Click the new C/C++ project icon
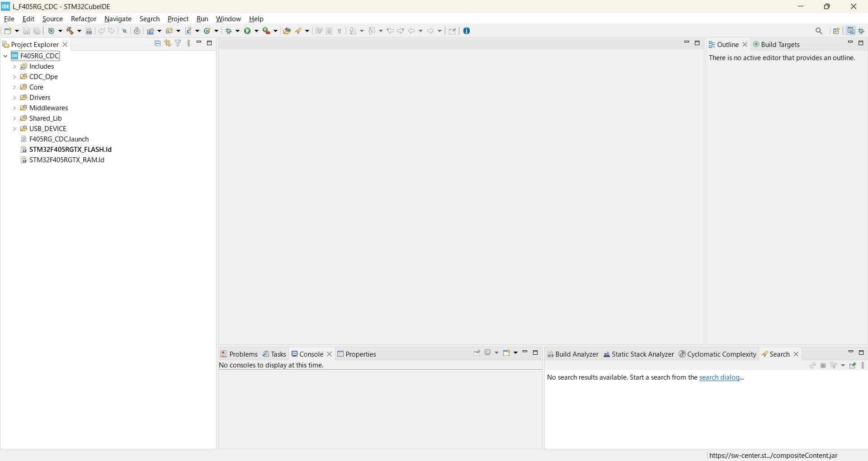The image size is (868, 461). 151,31
